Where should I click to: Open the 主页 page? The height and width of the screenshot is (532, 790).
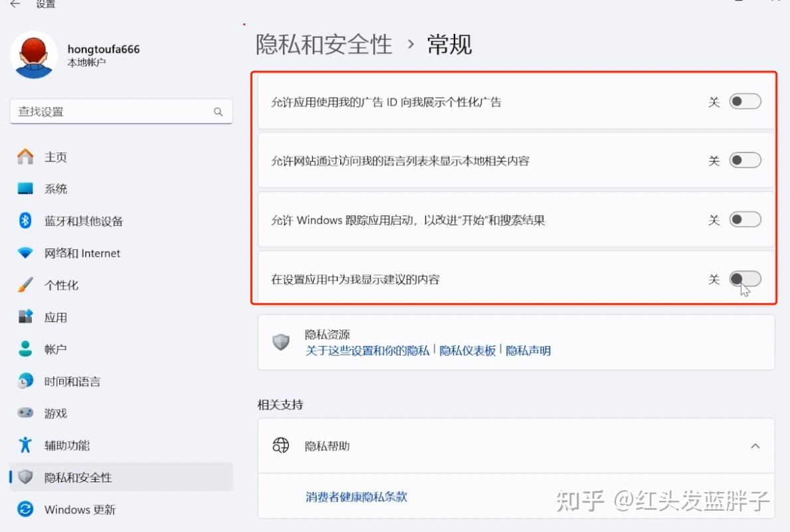pos(121,157)
